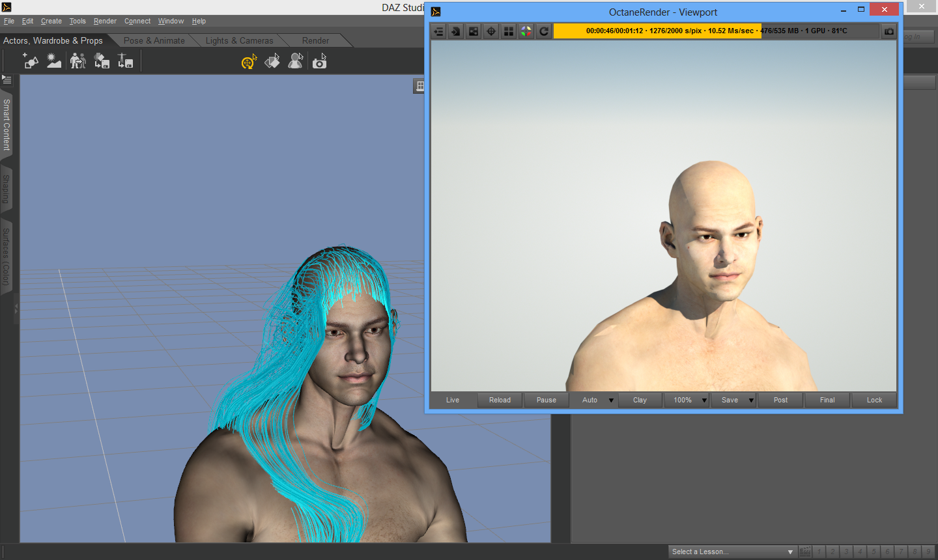Open the Surfaces (Color) side tab
938x560 pixels.
7,257
